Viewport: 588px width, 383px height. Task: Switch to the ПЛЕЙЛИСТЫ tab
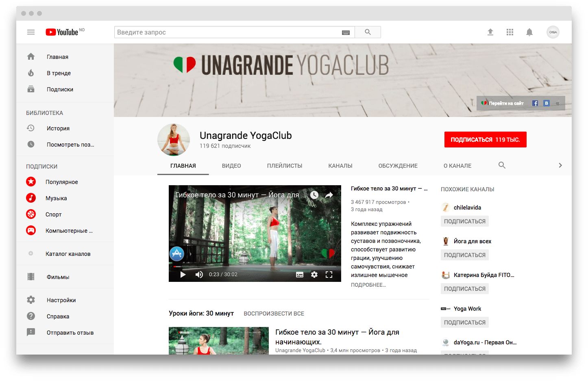285,166
